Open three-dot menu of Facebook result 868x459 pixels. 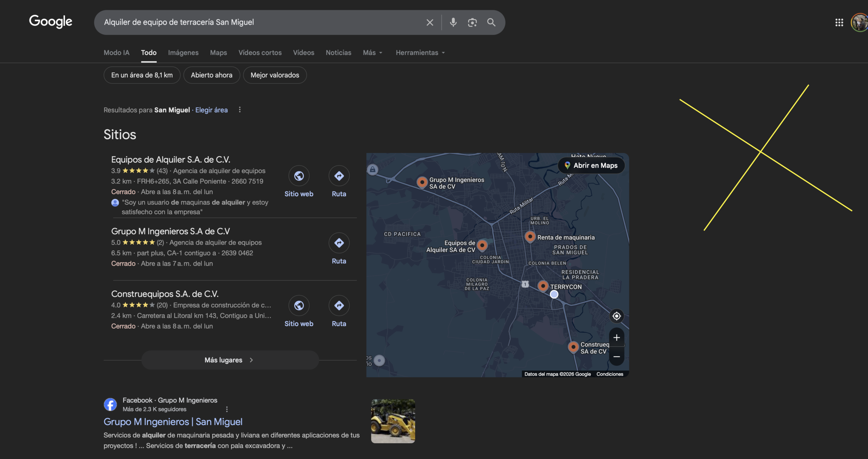[x=227, y=409]
